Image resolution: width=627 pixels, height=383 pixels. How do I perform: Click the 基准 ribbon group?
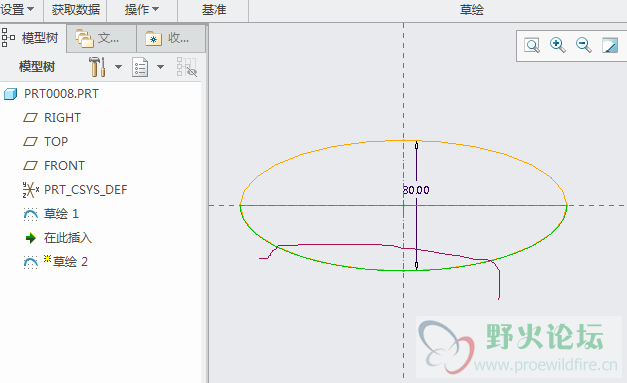click(214, 10)
